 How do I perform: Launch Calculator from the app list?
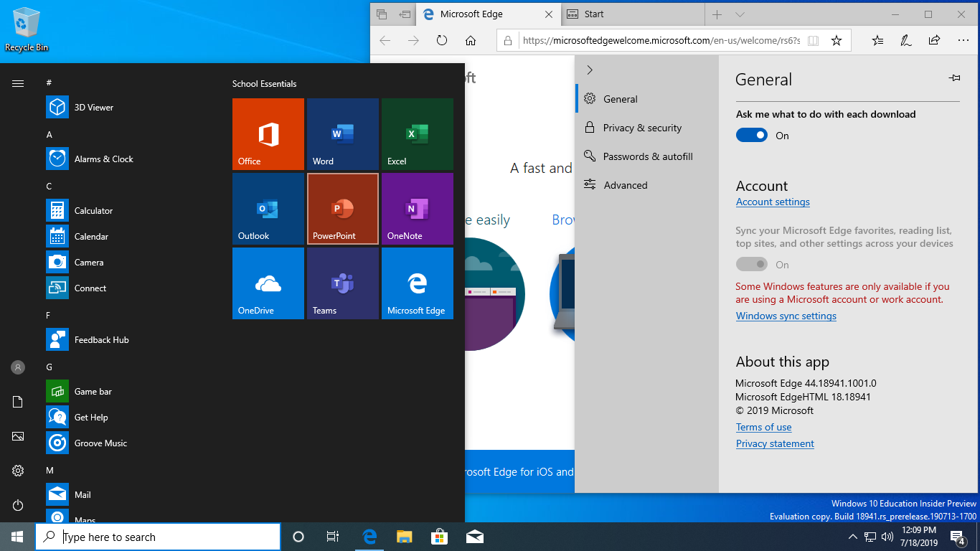tap(129, 211)
